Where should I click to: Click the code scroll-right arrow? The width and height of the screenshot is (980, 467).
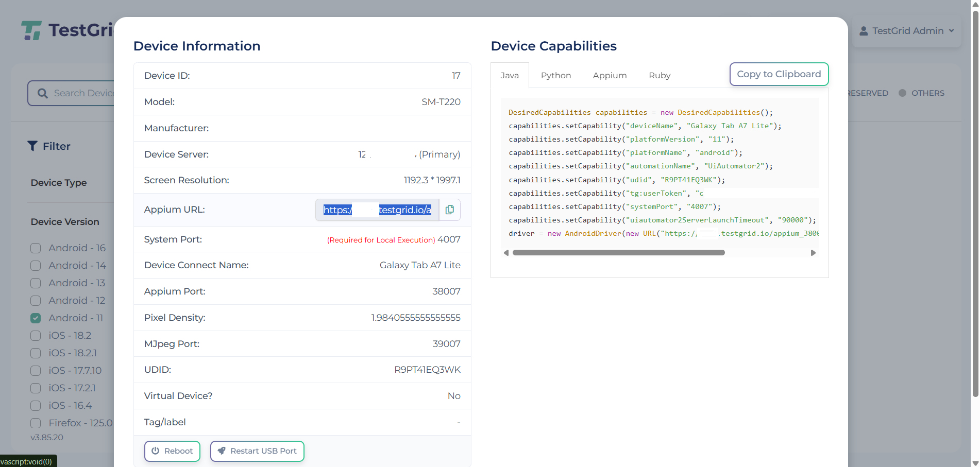[813, 253]
